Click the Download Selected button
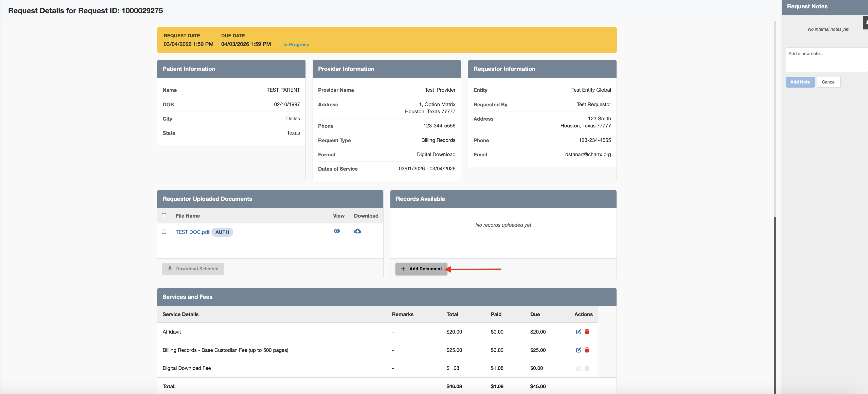This screenshot has height=394, width=868. (x=193, y=269)
